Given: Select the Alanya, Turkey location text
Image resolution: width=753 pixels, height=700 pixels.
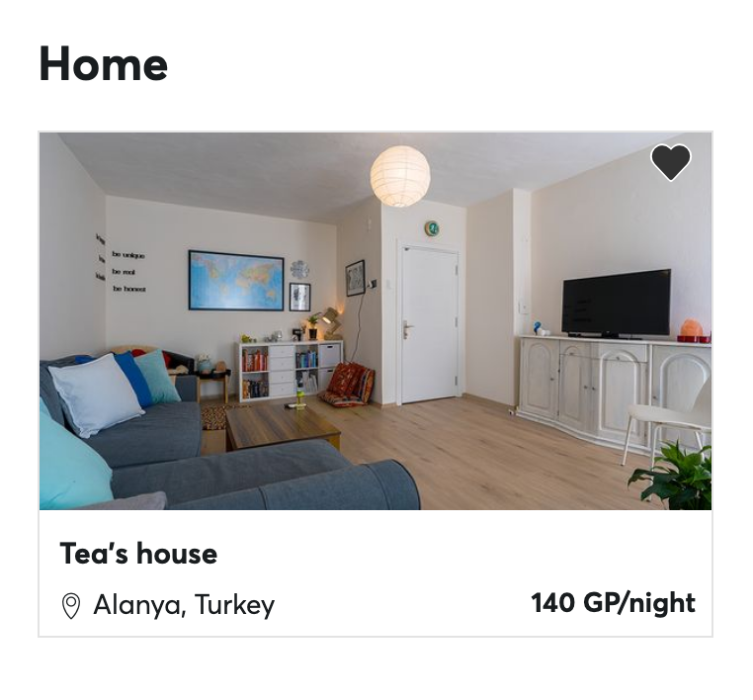Looking at the screenshot, I should click(184, 605).
